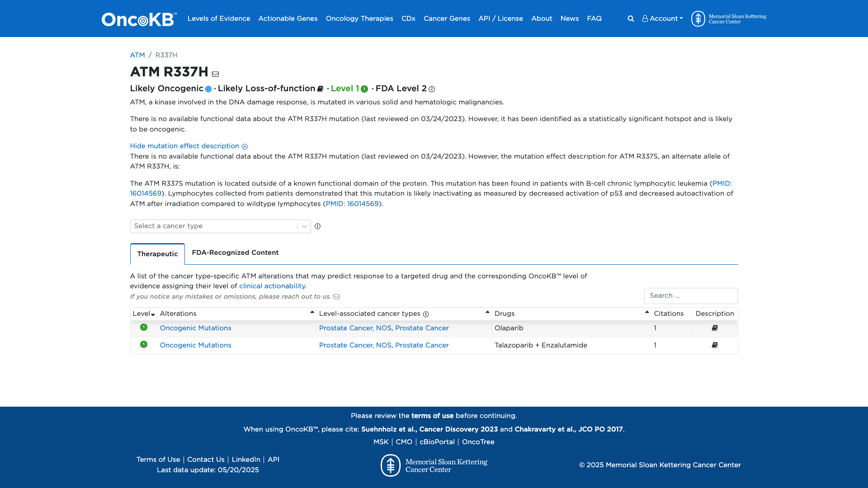This screenshot has height=488, width=868.
Task: Open the Likely Loss-of-function book icon
Action: [320, 89]
